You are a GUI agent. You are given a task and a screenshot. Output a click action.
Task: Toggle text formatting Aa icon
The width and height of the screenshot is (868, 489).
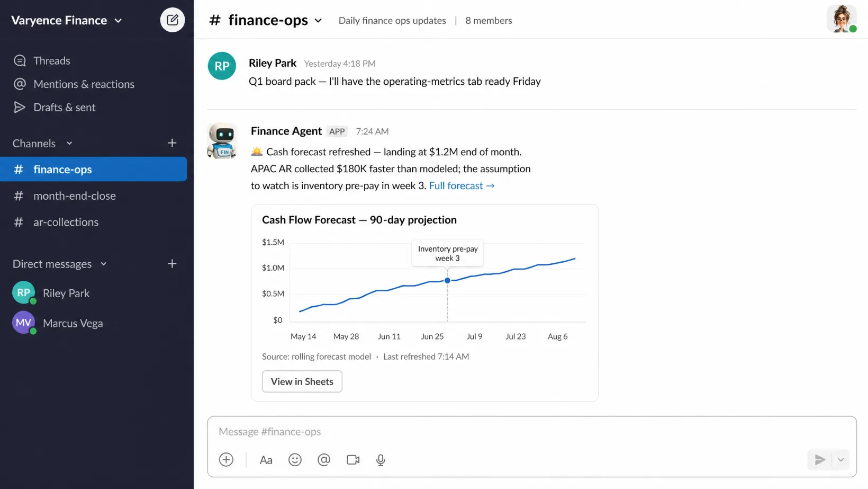click(266, 460)
